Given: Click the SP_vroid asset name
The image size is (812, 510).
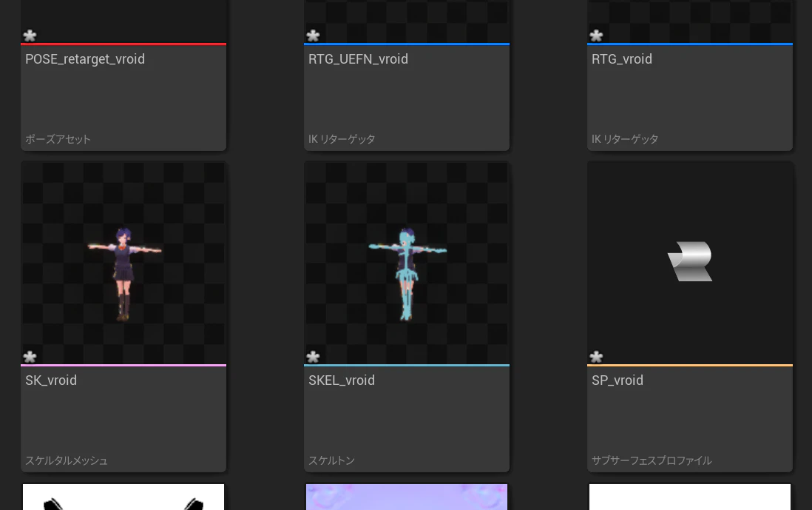Looking at the screenshot, I should pyautogui.click(x=618, y=380).
